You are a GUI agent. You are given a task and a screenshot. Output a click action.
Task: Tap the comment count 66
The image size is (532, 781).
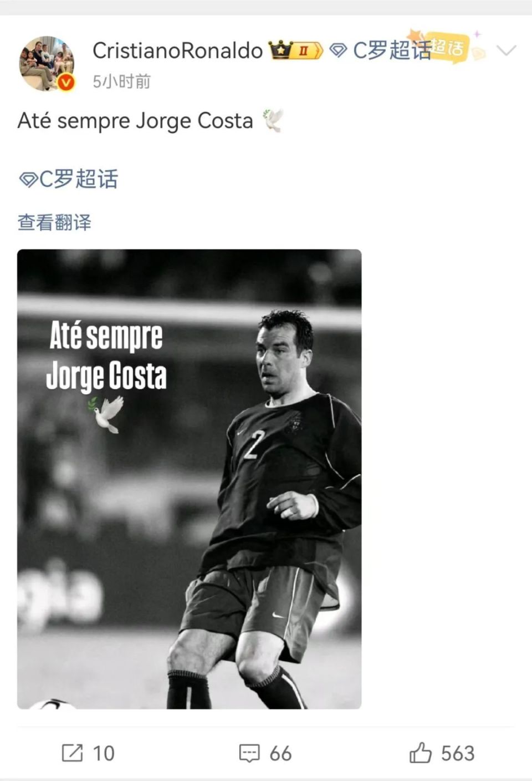(x=280, y=753)
